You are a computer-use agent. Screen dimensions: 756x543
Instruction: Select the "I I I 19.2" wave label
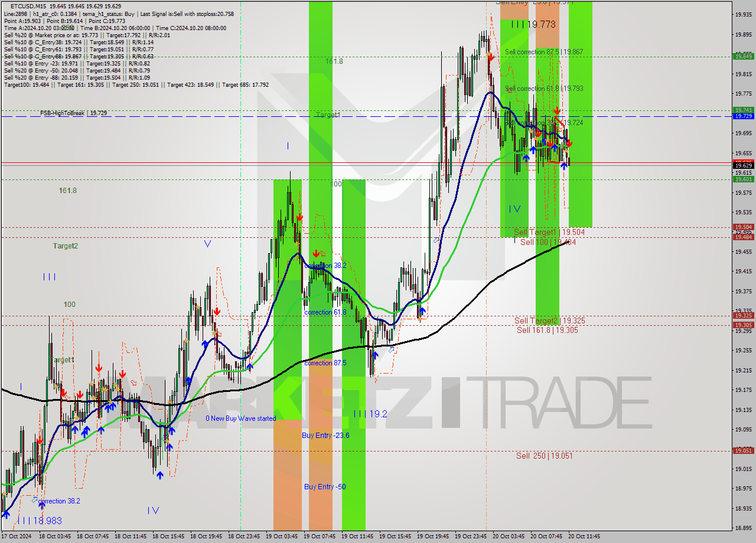point(370,414)
